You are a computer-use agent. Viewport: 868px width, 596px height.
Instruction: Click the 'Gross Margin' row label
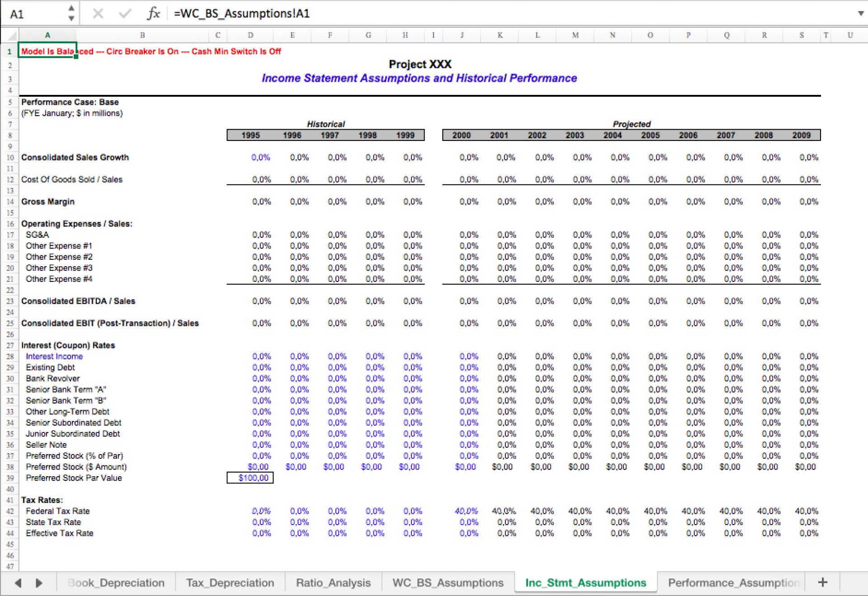pyautogui.click(x=48, y=202)
